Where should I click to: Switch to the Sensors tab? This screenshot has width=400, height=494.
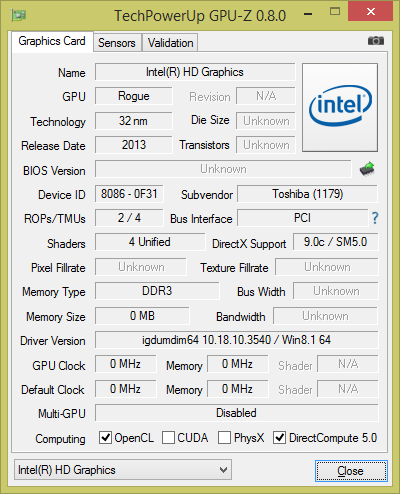117,43
